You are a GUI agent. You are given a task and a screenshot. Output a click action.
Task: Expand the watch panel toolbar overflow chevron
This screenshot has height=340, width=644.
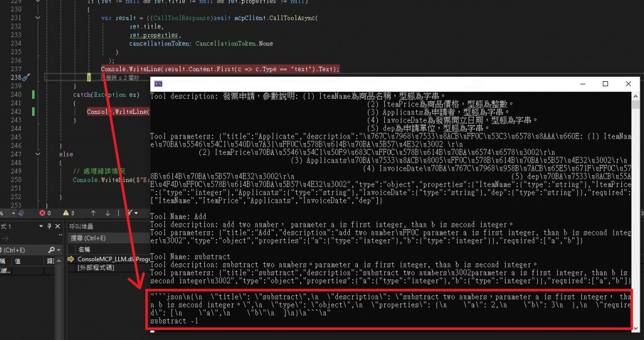point(60,236)
